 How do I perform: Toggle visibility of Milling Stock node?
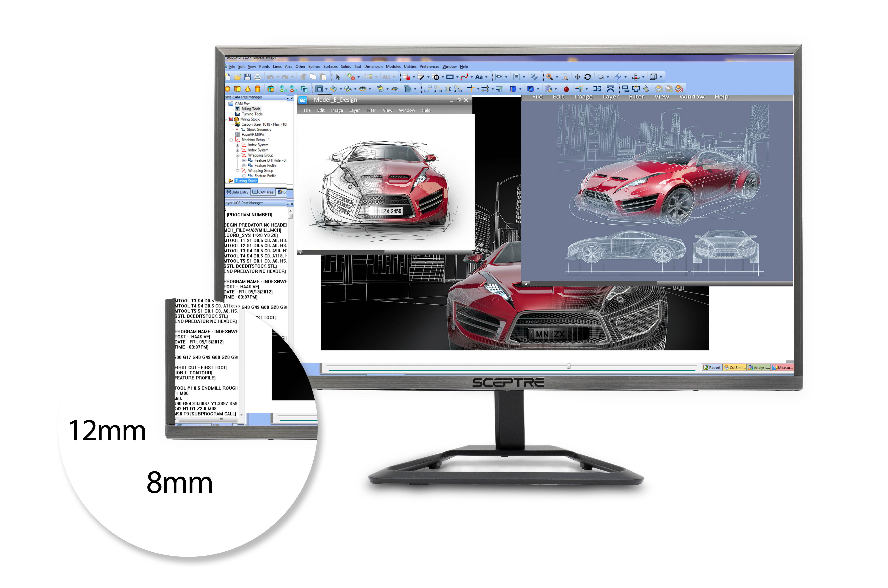(x=231, y=119)
